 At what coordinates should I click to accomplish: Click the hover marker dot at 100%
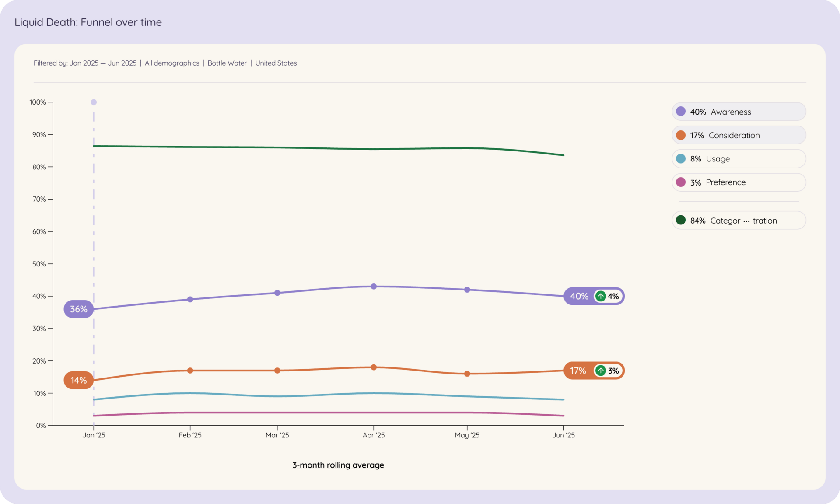point(94,102)
